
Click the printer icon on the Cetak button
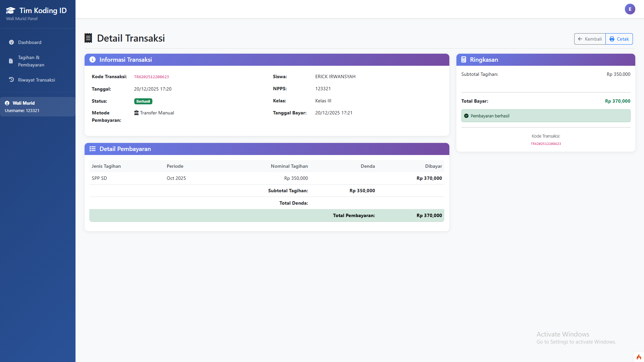(612, 39)
